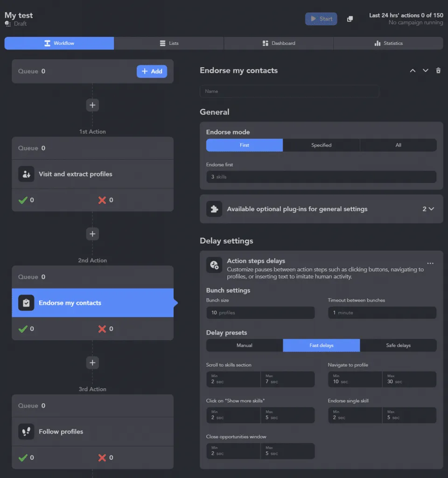This screenshot has height=478, width=448.
Task: Click the 3rd Action queue header
Action: click(93, 406)
